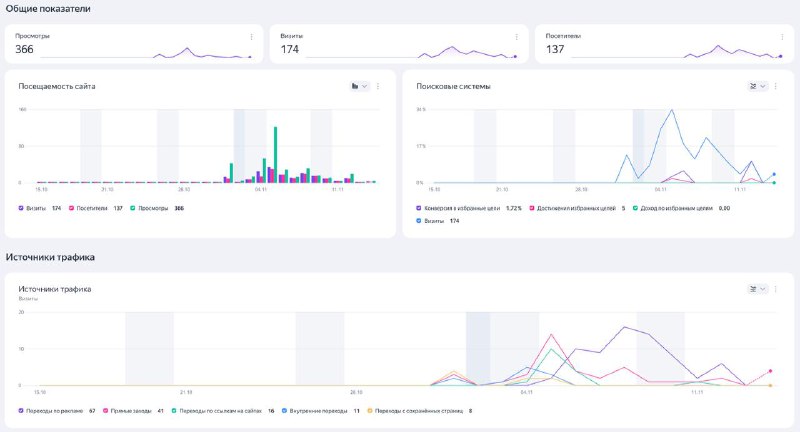Expand chart type dropdown for Источники трафика

pos(757,289)
